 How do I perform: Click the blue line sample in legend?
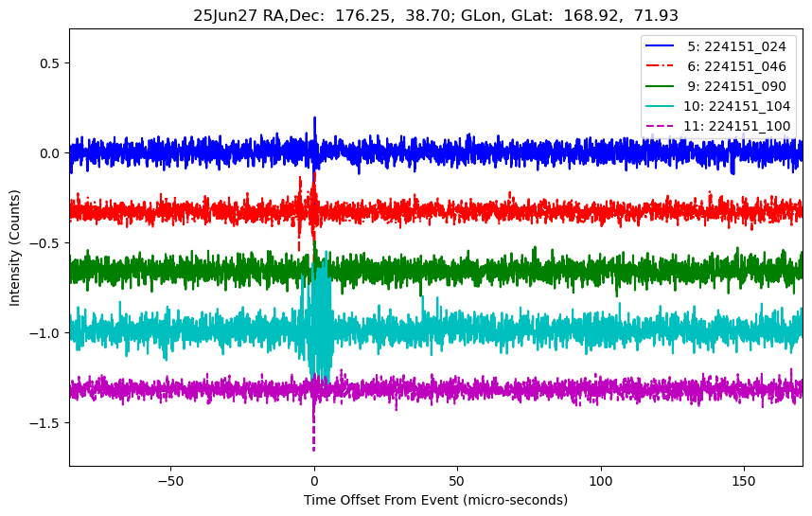[660, 45]
